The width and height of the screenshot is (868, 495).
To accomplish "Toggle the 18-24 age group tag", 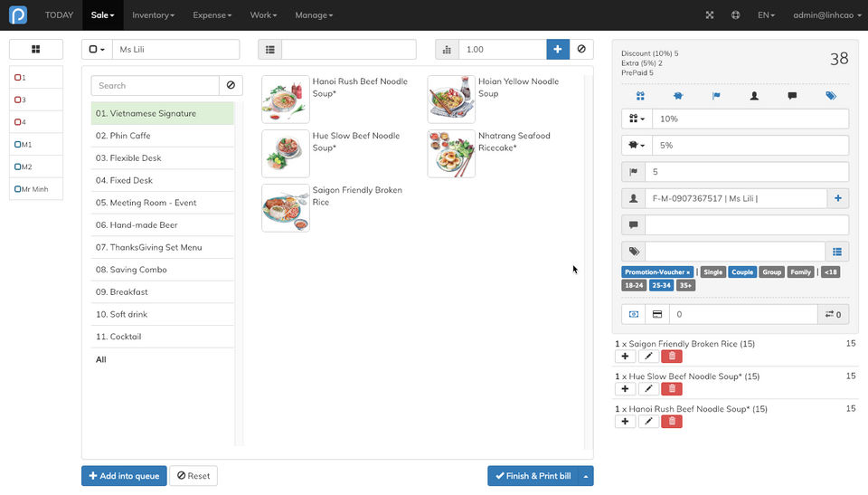I will point(633,285).
